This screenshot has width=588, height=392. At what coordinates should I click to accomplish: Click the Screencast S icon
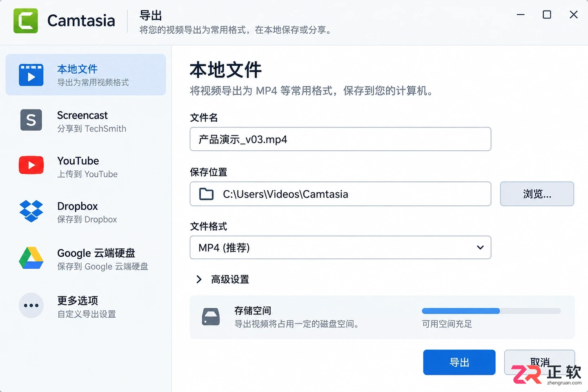pos(31,120)
